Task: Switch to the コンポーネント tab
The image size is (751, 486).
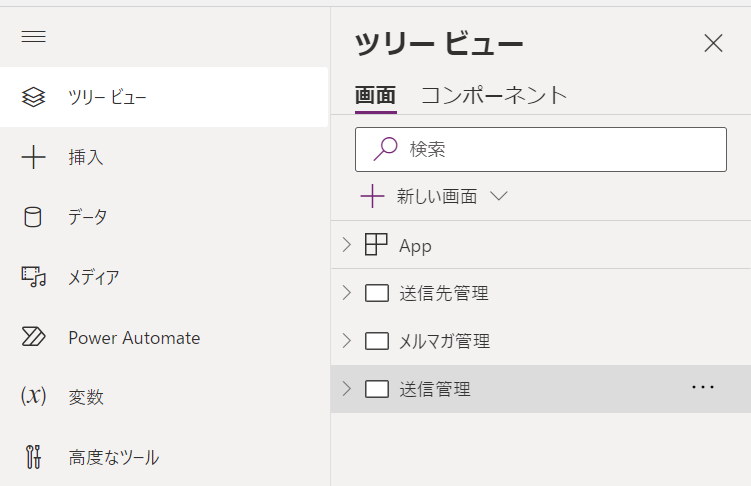Action: click(494, 95)
